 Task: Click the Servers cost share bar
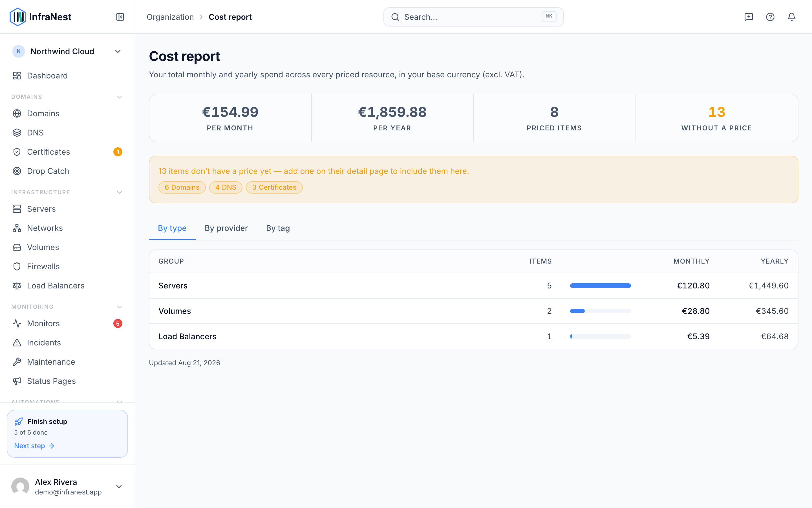click(x=600, y=286)
